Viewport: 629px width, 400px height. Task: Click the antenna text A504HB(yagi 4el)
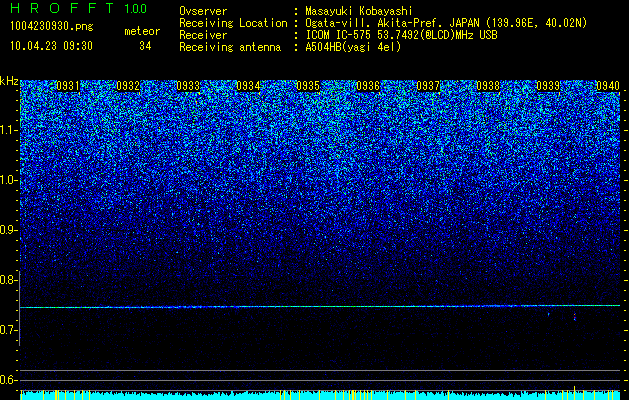pos(353,47)
